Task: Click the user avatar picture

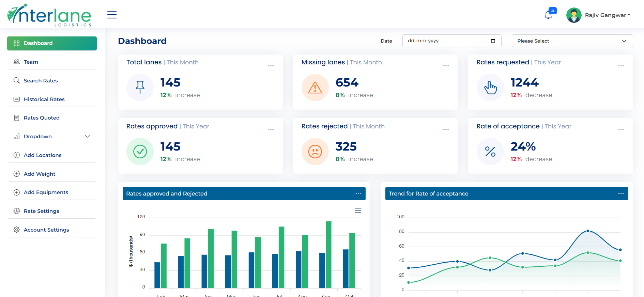Action: (574, 15)
